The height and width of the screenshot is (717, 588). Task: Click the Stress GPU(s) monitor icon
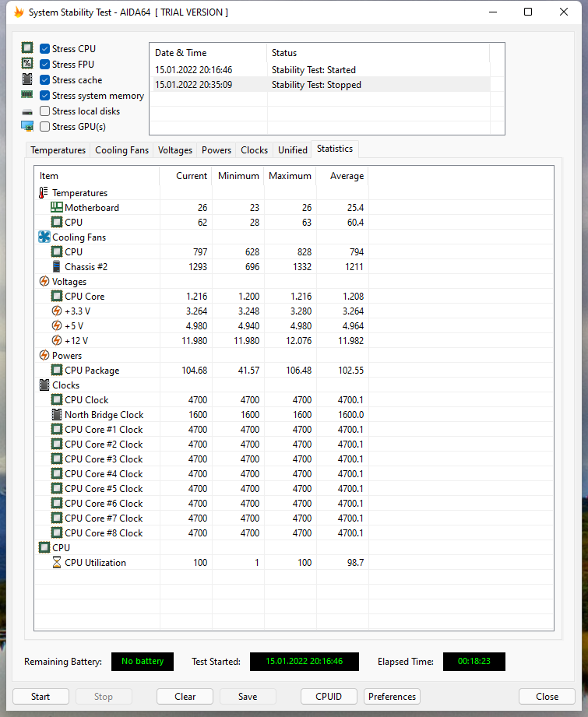pos(27,126)
